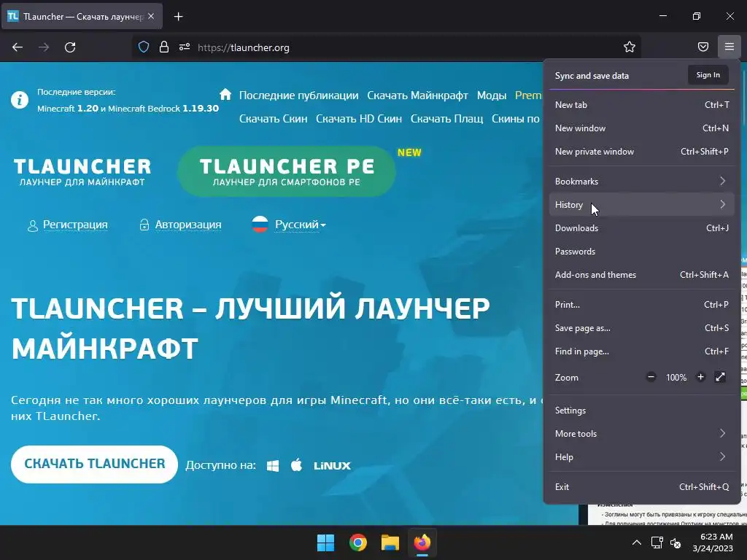
Task: Choose New window menu item
Action: point(642,128)
